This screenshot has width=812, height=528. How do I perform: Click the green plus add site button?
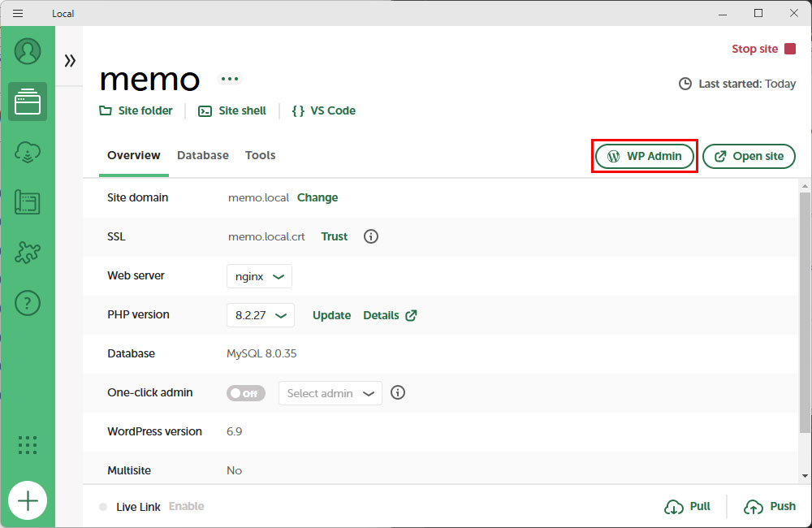click(x=28, y=500)
